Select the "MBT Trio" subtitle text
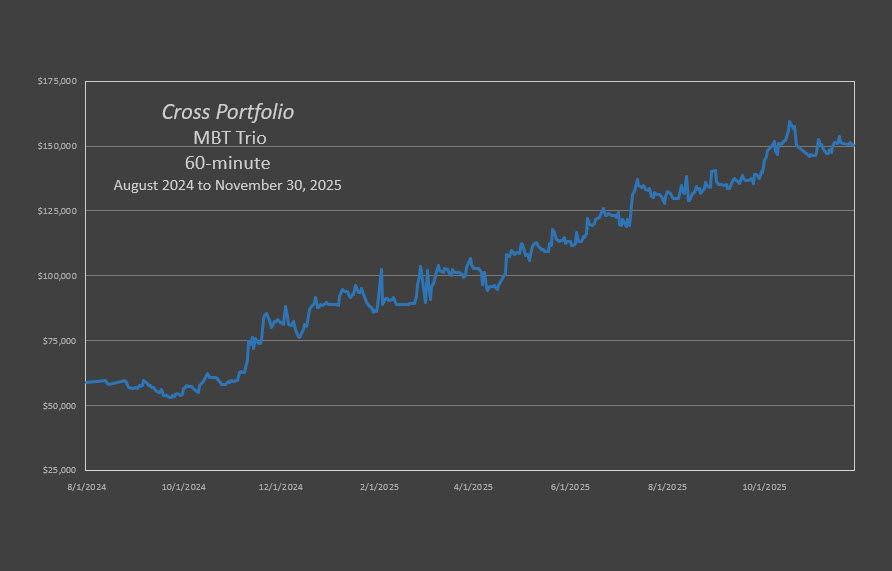The height and width of the screenshot is (571, 892). (228, 137)
